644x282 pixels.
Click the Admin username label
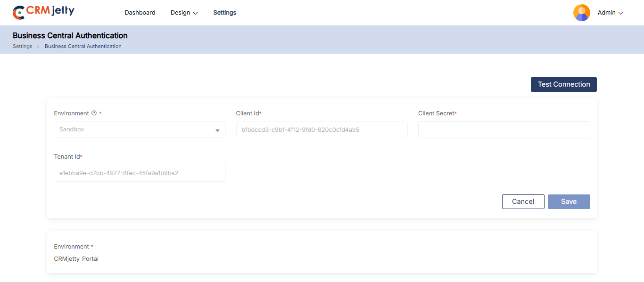pyautogui.click(x=606, y=13)
